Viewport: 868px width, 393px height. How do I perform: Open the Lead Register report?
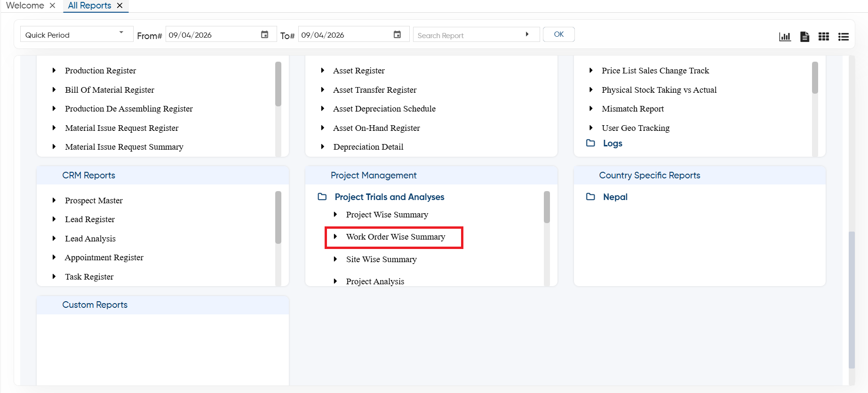pyautogui.click(x=90, y=219)
